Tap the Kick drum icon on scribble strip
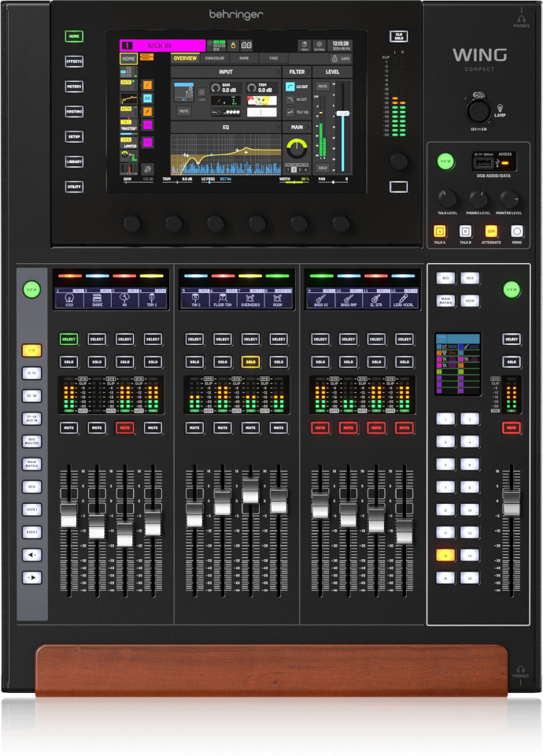The height and width of the screenshot is (756, 543). [69, 298]
